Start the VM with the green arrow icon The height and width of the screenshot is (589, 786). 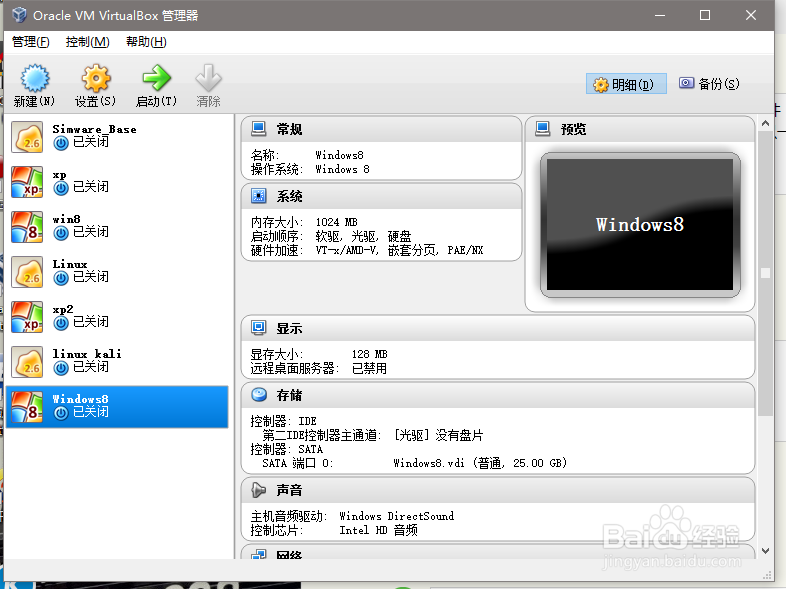(156, 78)
